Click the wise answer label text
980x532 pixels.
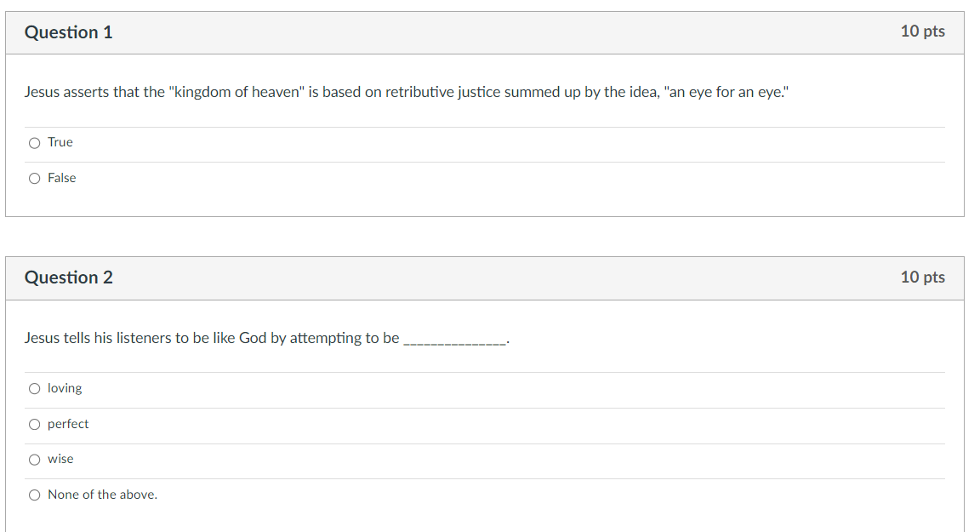pyautogui.click(x=60, y=460)
